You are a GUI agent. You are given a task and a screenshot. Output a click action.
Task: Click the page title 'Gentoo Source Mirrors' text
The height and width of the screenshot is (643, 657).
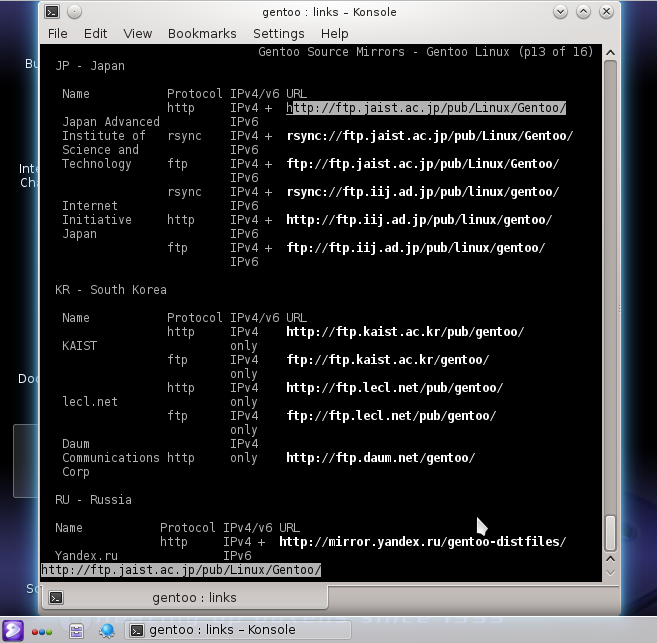coord(331,52)
